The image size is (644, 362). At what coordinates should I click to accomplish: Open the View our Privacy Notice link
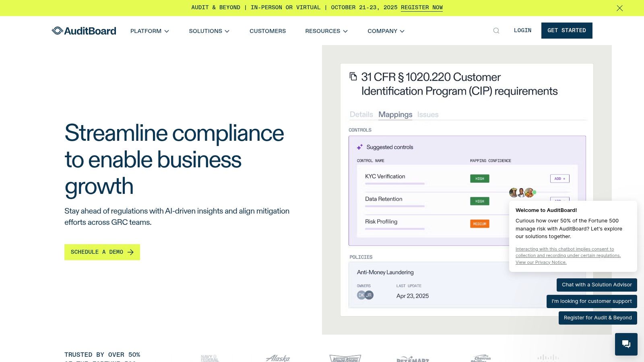click(541, 262)
